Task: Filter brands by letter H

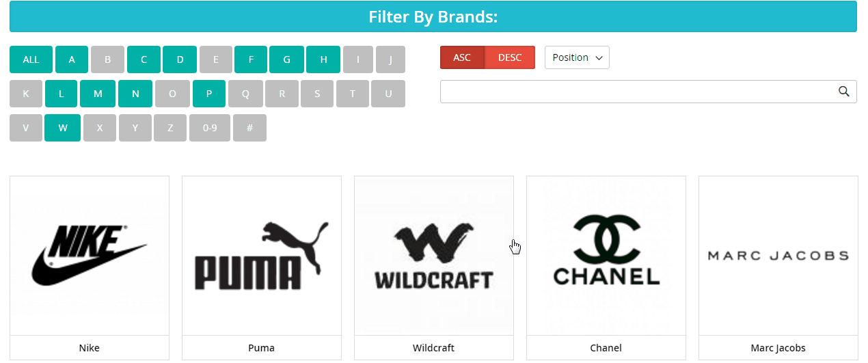Action: (323, 59)
